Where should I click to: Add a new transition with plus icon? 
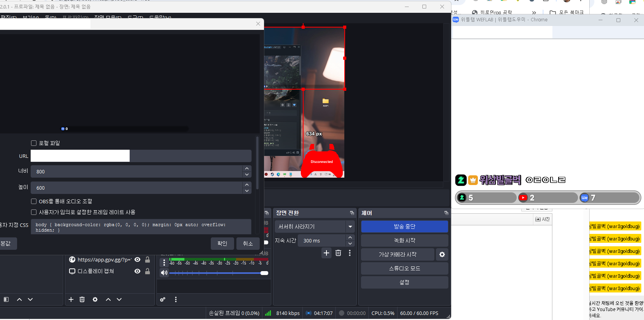pos(326,253)
